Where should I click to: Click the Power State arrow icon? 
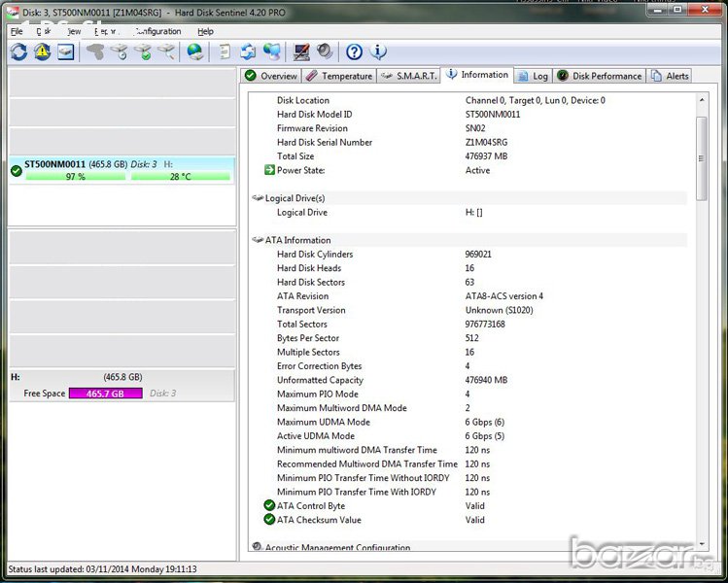(x=269, y=170)
